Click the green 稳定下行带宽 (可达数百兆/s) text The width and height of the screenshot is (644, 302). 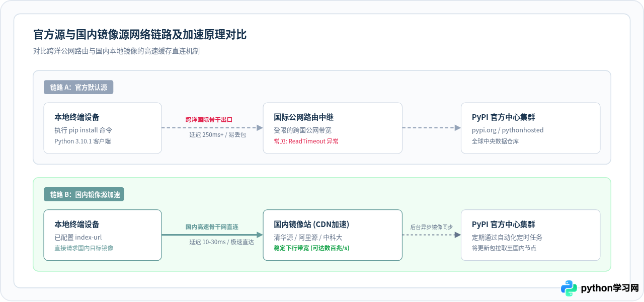coord(311,248)
